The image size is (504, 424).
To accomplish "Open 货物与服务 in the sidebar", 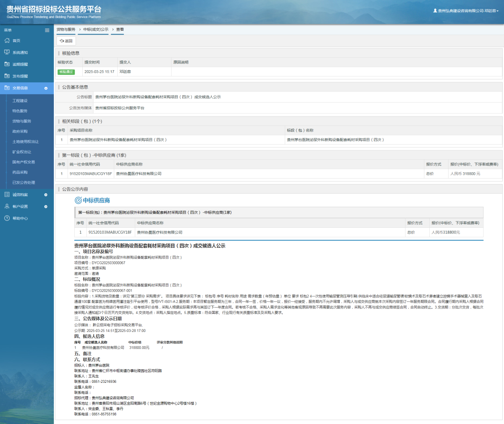I will 22,121.
